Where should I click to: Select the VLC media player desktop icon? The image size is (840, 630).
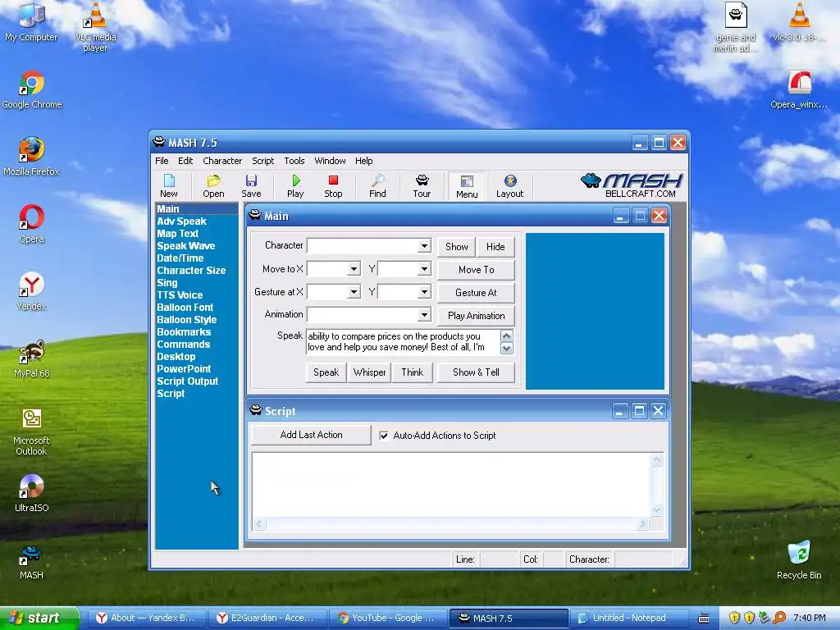coord(95,27)
